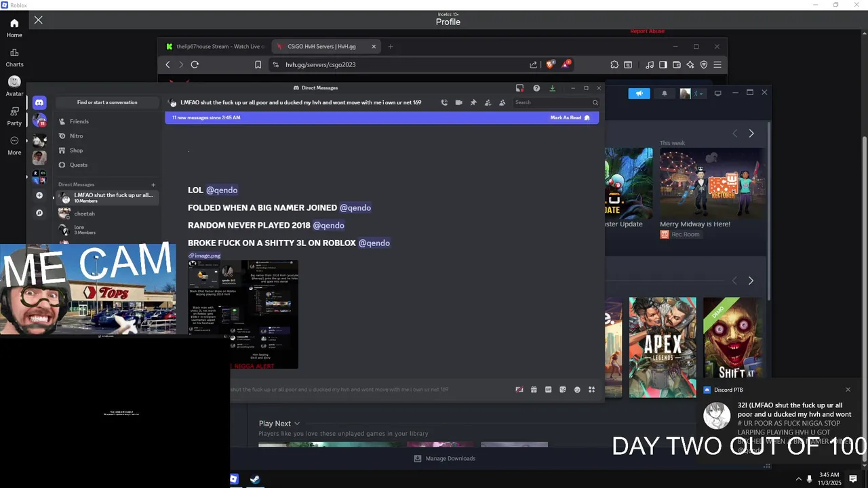The image size is (868, 488).
Task: Open lore group with 3 Members
Action: tap(107, 230)
